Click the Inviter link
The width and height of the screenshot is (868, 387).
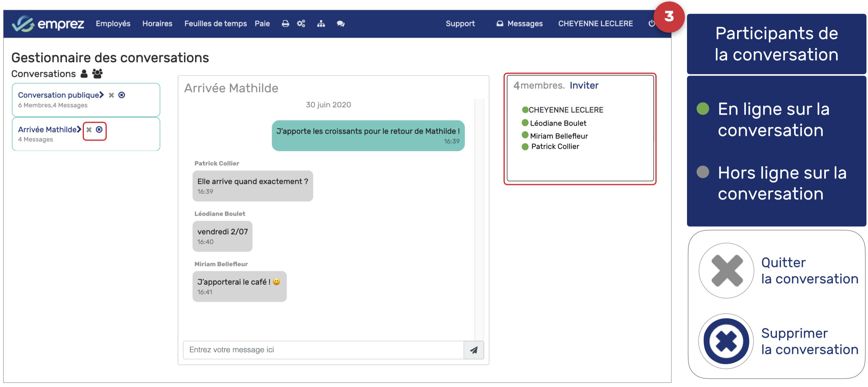pos(584,85)
